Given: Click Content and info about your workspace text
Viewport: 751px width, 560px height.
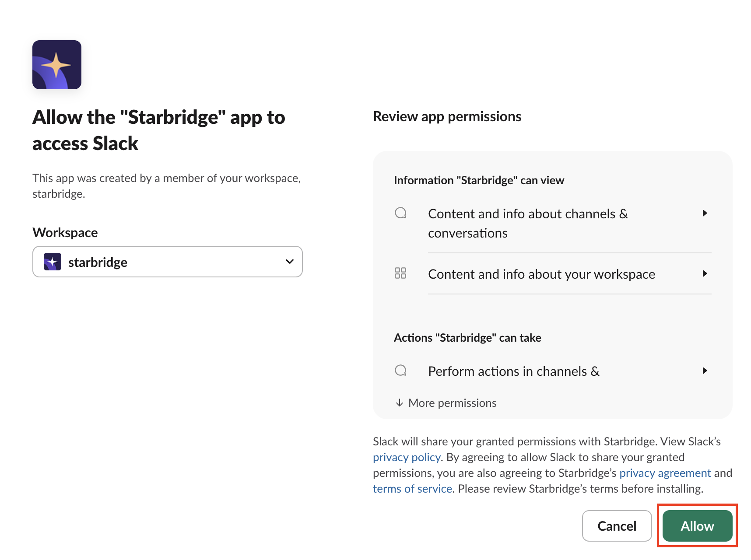Looking at the screenshot, I should pyautogui.click(x=541, y=274).
